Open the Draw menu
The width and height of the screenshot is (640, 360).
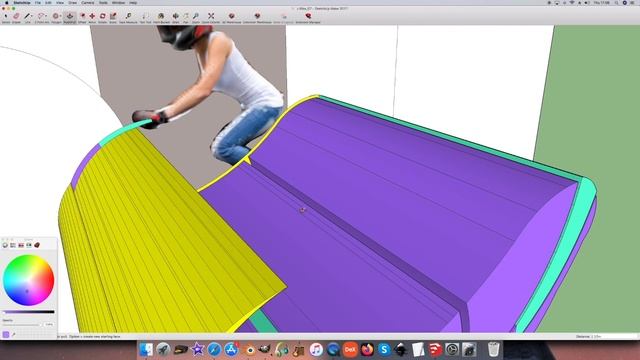73,3
